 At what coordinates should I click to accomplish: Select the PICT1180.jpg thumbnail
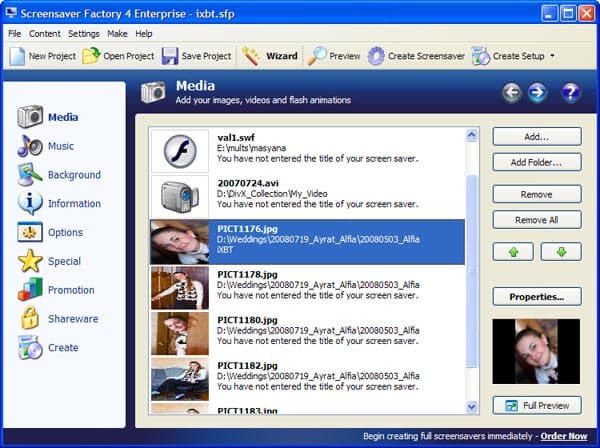tap(180, 333)
